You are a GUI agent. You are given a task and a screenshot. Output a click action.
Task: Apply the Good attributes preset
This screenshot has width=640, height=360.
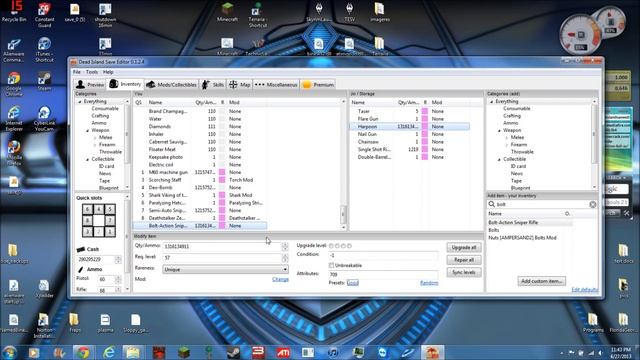353,282
